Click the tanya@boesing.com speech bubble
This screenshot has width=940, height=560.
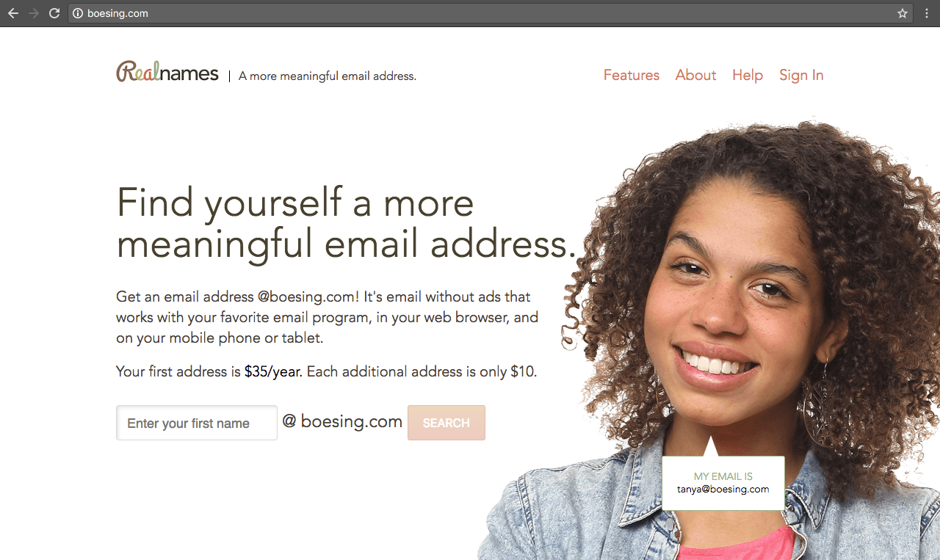[x=723, y=482]
